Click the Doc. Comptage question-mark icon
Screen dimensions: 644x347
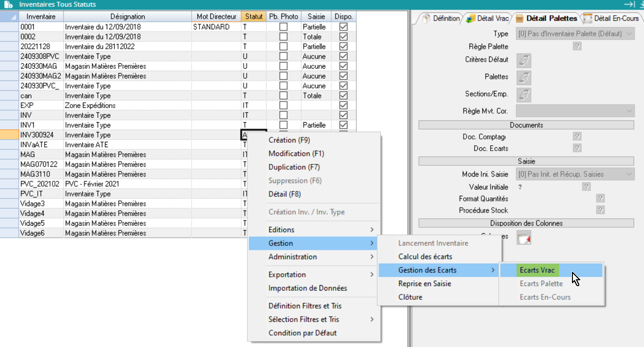coord(577,136)
